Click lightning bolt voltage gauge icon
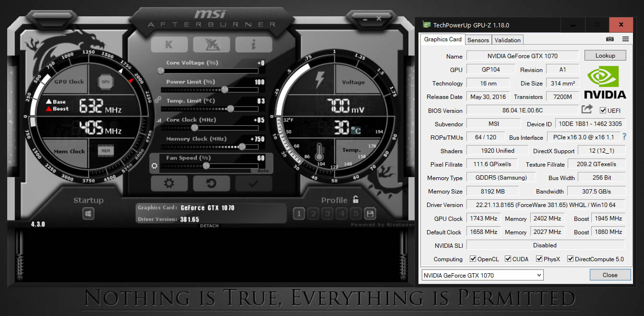This screenshot has height=316, width=644. pos(319,80)
